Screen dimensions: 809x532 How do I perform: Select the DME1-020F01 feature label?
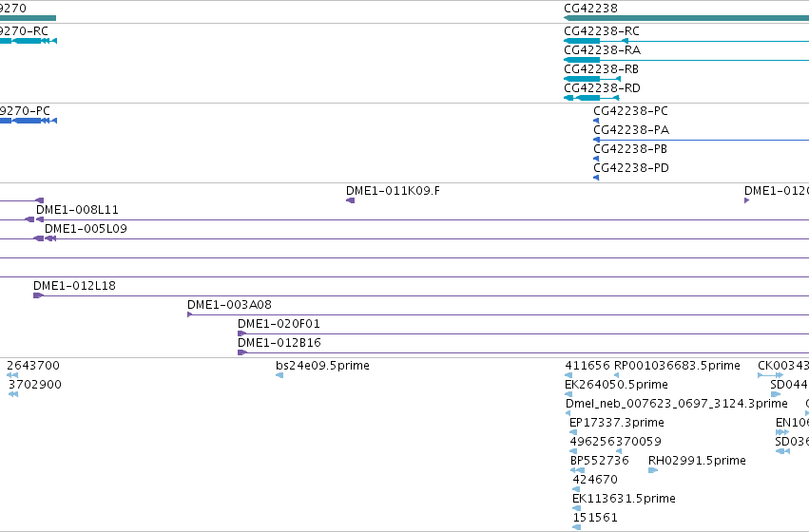click(x=279, y=324)
